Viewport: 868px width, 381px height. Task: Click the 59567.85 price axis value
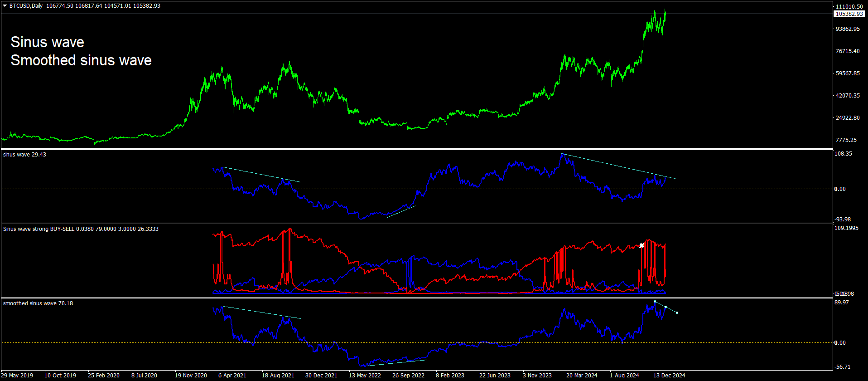pos(848,73)
